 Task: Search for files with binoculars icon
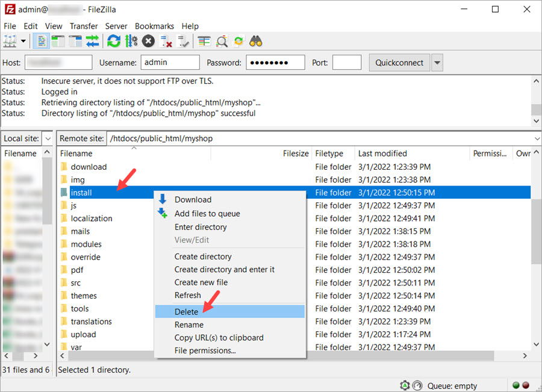256,42
